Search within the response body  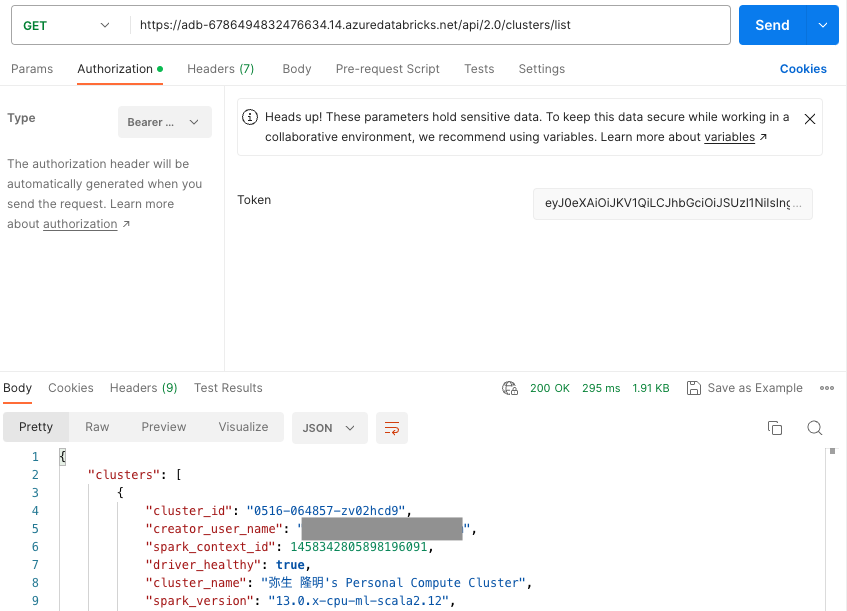click(x=815, y=427)
